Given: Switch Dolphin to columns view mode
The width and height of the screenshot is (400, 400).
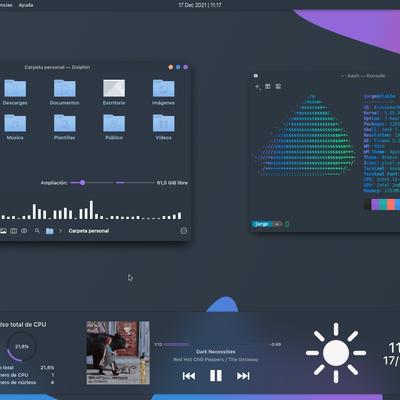Looking at the screenshot, I should [14, 231].
